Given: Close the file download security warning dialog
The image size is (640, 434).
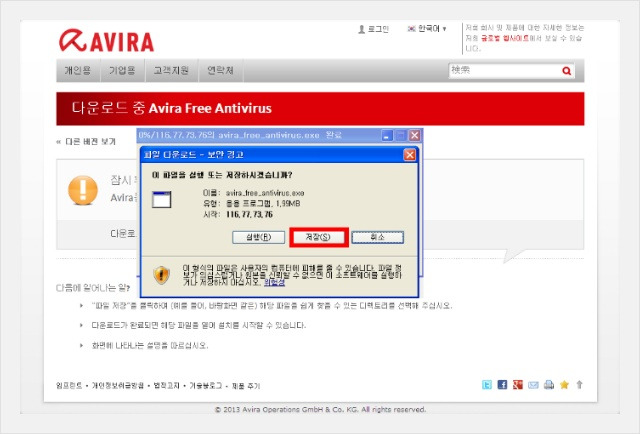Looking at the screenshot, I should [x=409, y=155].
